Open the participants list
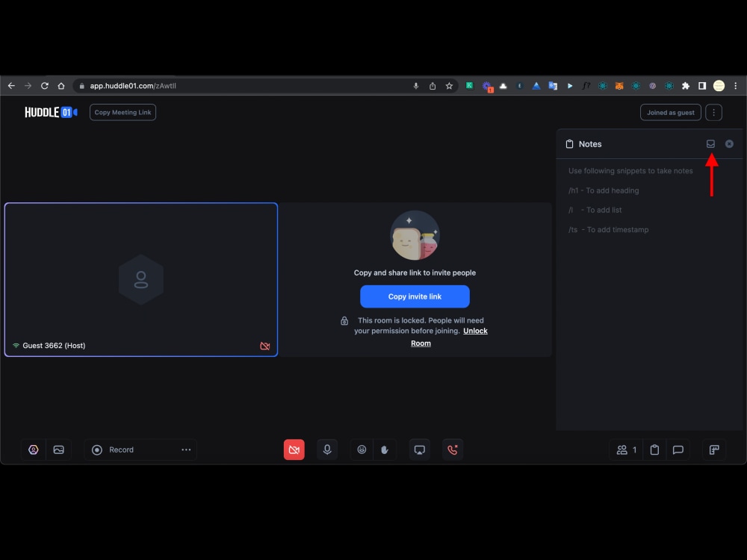 click(x=626, y=449)
